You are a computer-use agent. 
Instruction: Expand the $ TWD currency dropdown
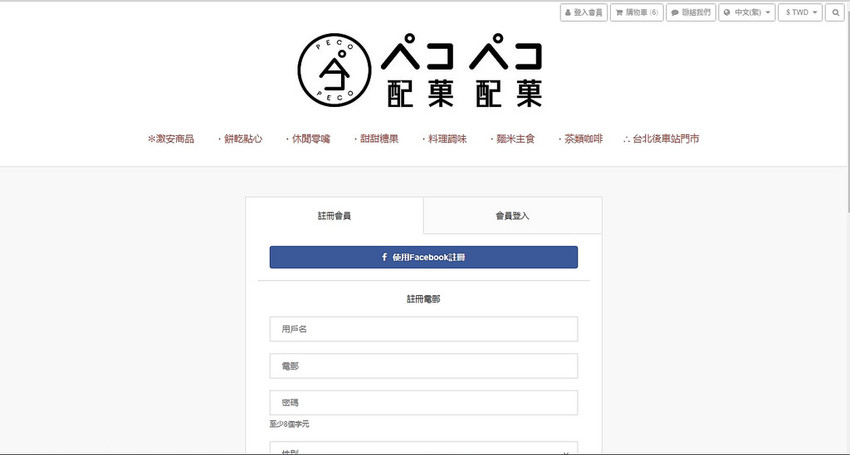coord(800,12)
